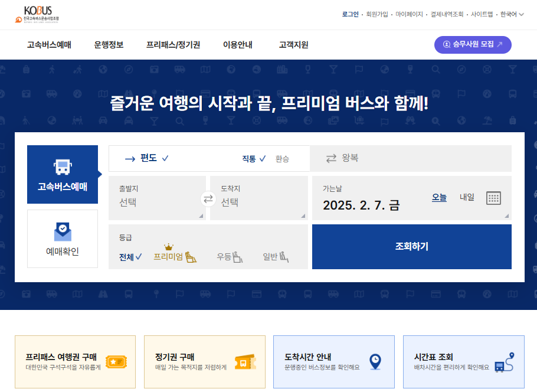Viewport: 537px width, 392px height.
Task: Click the swap arrows between departure and arrival
Action: click(208, 200)
